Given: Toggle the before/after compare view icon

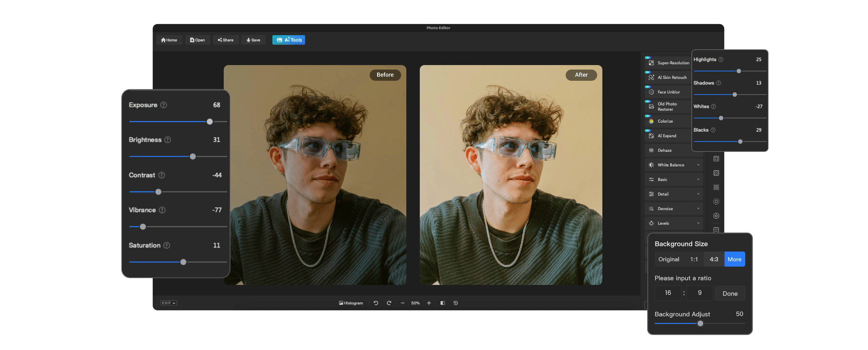Looking at the screenshot, I should (443, 303).
